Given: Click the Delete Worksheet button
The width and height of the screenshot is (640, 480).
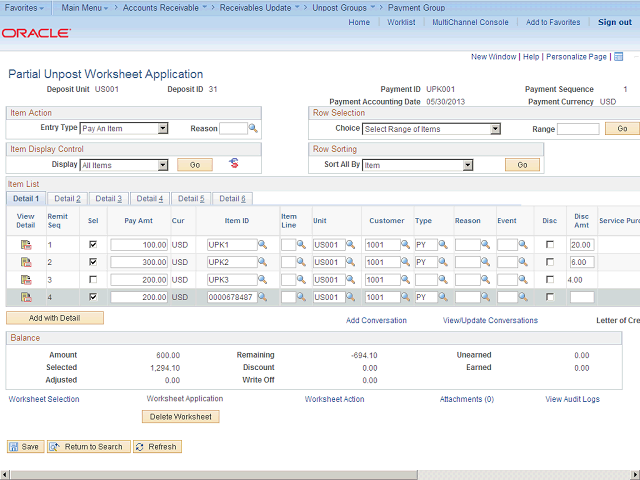Looking at the screenshot, I should pos(182,416).
